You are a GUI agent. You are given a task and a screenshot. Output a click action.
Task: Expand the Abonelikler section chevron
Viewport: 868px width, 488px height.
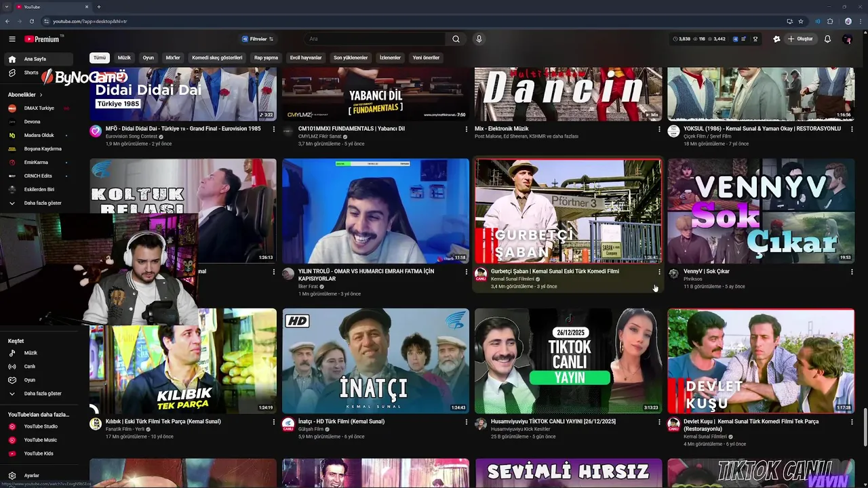(x=41, y=95)
